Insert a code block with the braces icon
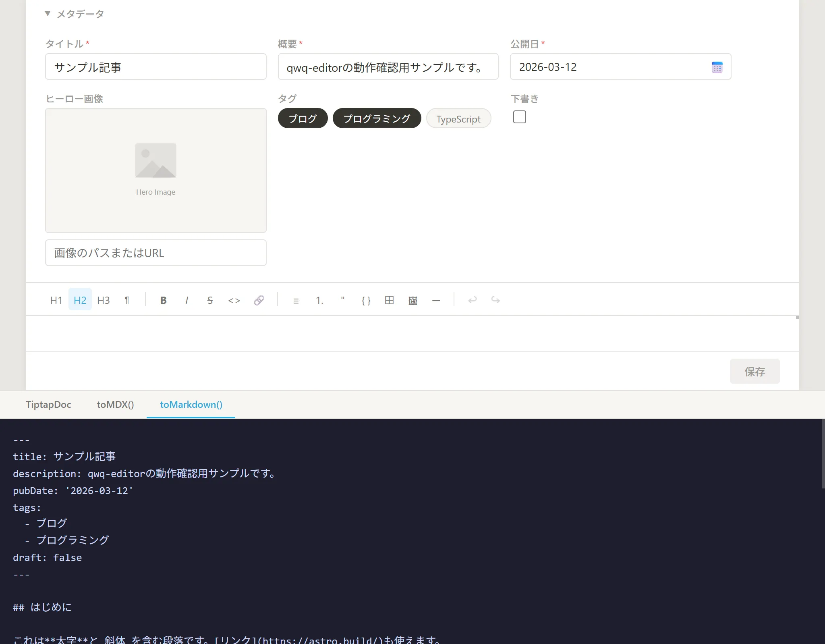 365,300
